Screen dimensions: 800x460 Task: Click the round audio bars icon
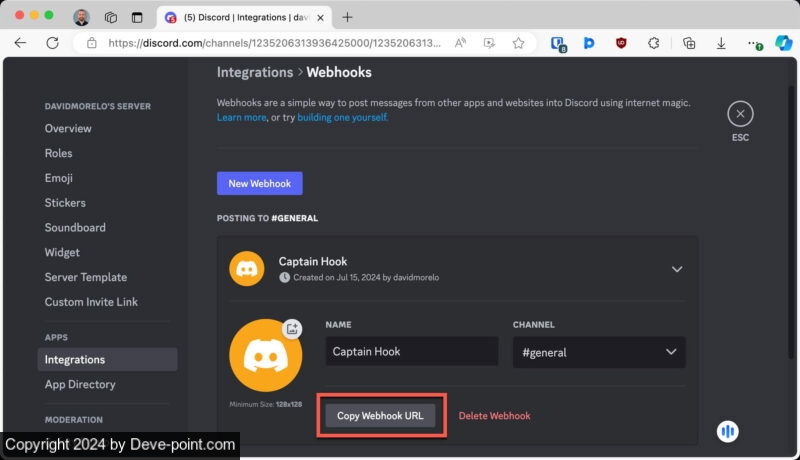(x=728, y=431)
